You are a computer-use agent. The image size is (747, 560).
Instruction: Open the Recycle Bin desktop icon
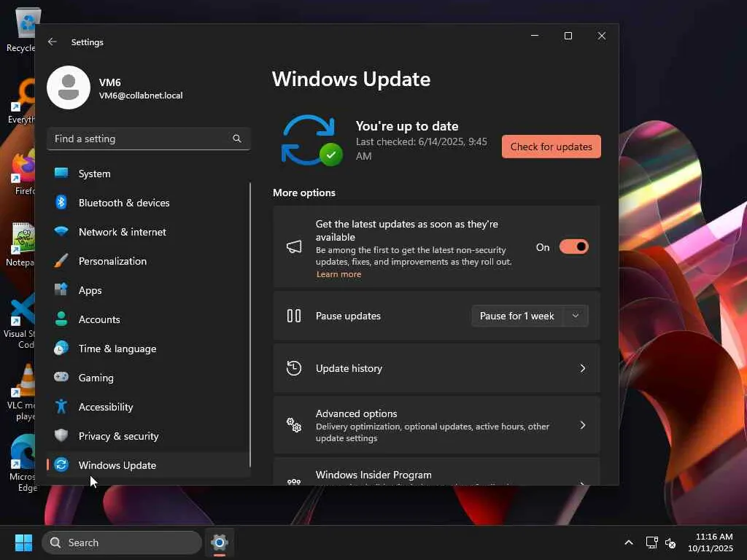coord(23,30)
